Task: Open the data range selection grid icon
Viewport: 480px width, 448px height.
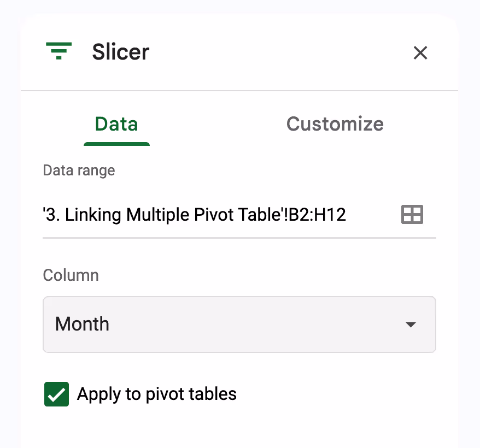Action: [x=413, y=214]
